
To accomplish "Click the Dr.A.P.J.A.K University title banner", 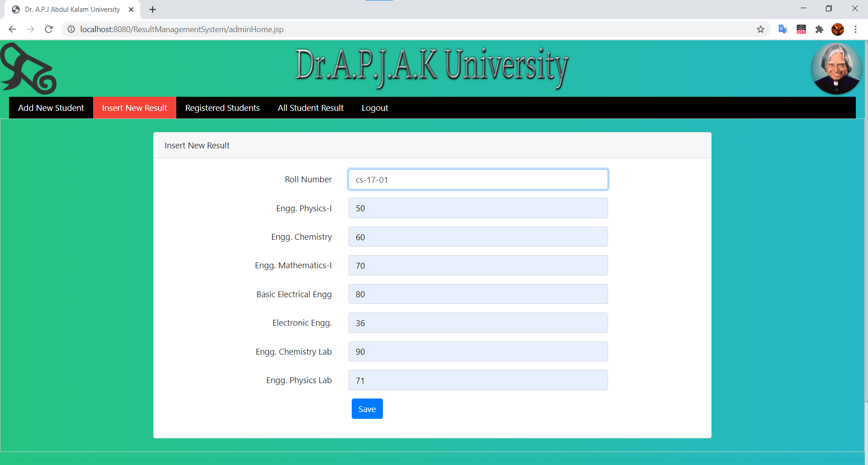I will pyautogui.click(x=432, y=68).
